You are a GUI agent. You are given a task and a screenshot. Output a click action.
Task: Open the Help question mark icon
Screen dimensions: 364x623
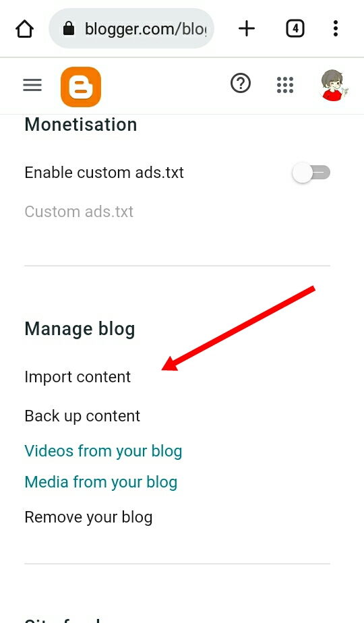click(241, 84)
